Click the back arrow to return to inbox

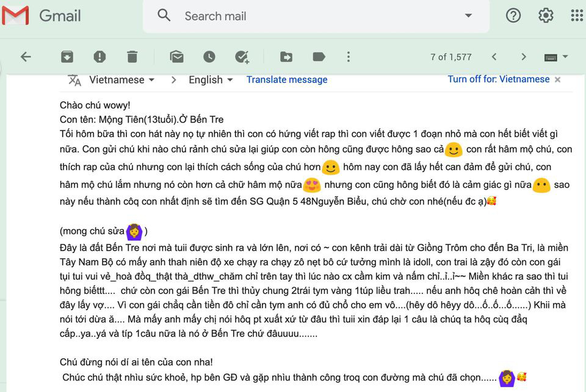(26, 57)
